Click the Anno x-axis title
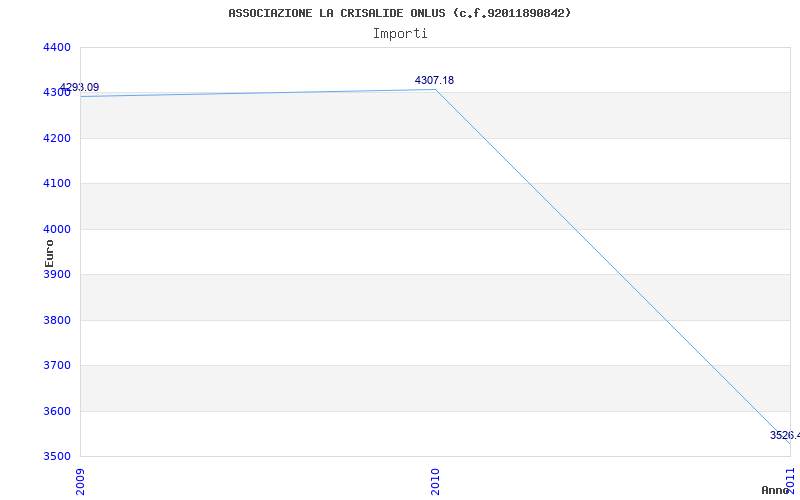The height and width of the screenshot is (500, 800). pos(776,490)
